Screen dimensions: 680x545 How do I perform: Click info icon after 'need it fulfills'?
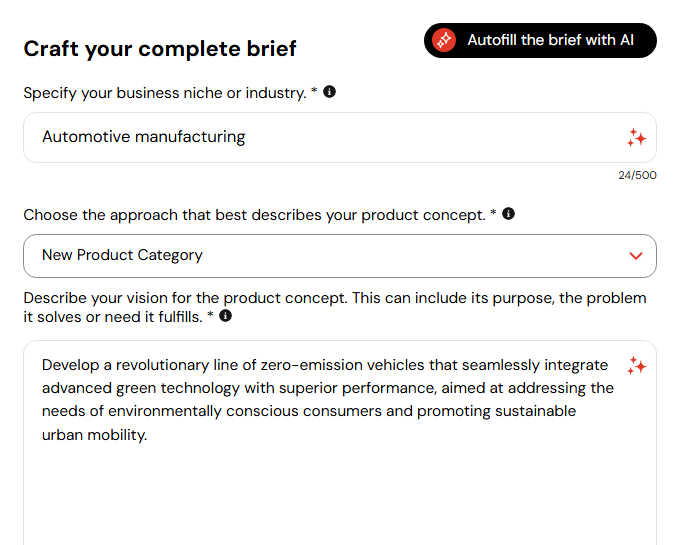(226, 316)
